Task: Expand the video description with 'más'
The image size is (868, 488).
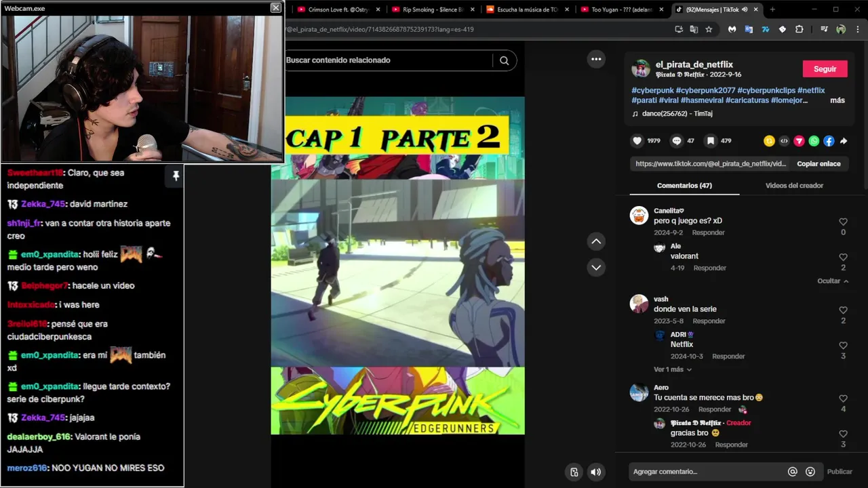Action: click(x=837, y=100)
